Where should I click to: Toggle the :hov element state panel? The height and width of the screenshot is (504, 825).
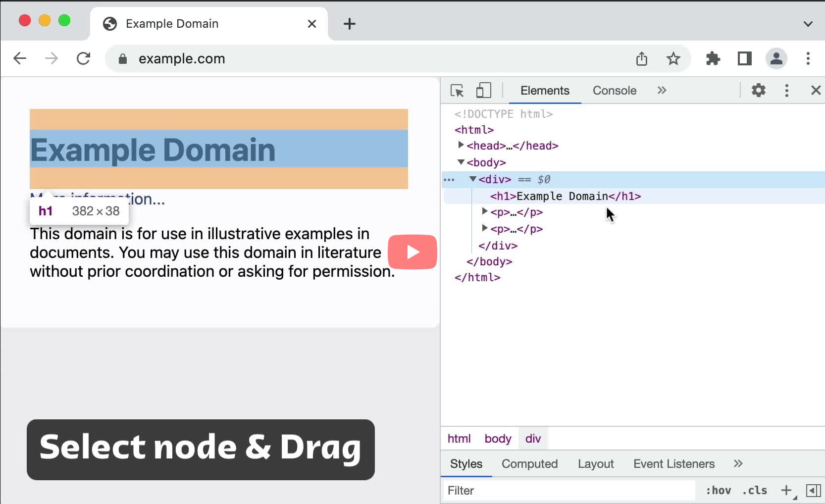(718, 491)
